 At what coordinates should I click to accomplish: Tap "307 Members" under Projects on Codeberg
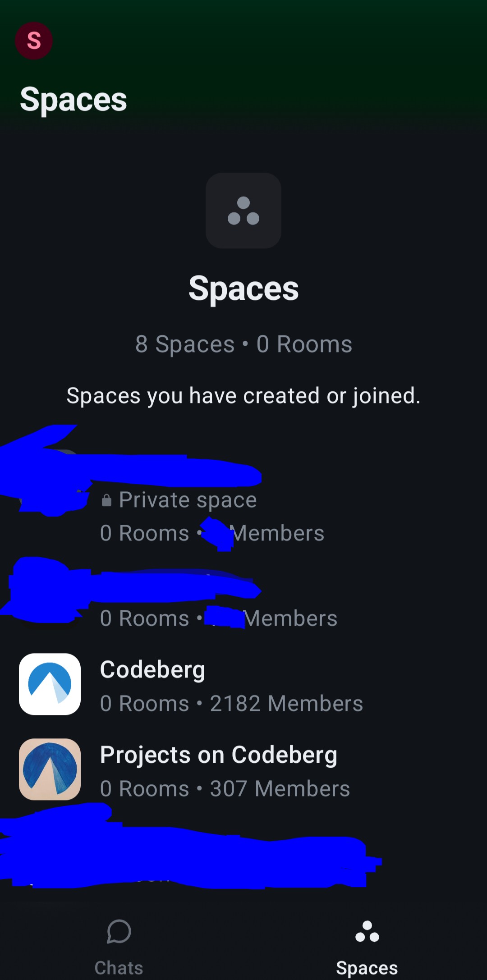(x=280, y=789)
